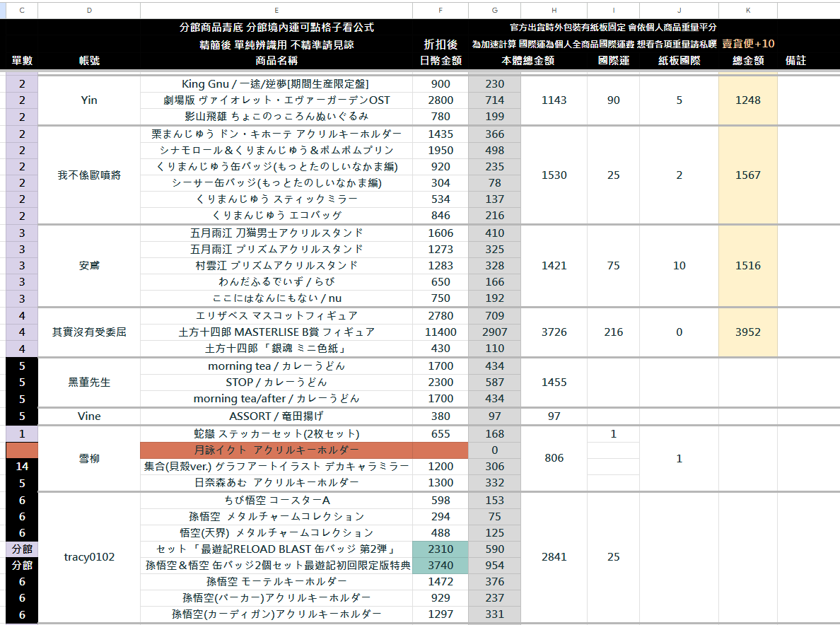Click the 土方十四郎 MASTERLISE B賞 cell
Image resolution: width=840 pixels, height=625 pixels.
pyautogui.click(x=276, y=332)
